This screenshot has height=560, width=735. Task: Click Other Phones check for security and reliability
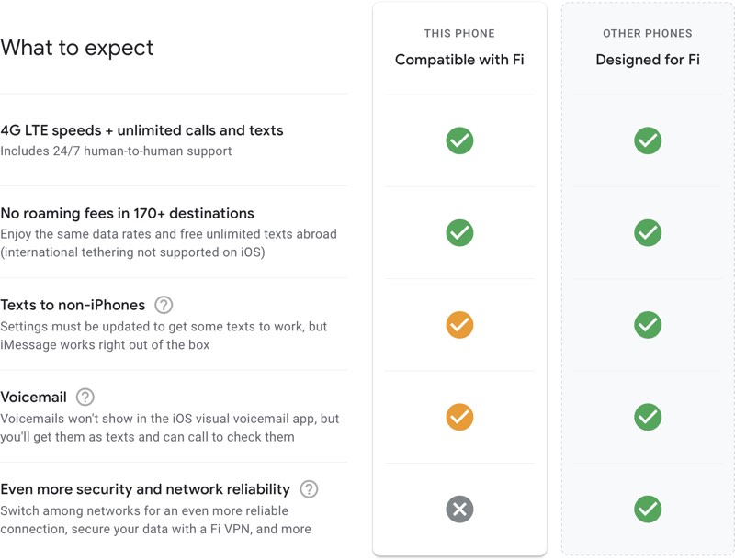click(648, 509)
